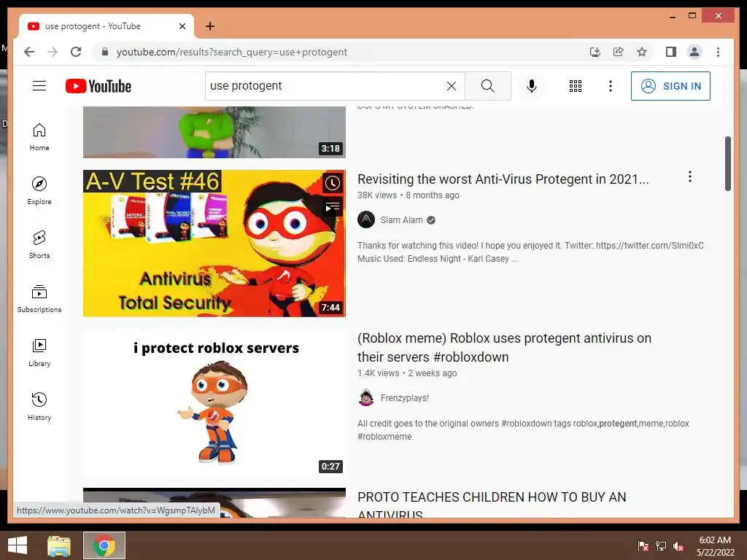This screenshot has height=560, width=747.
Task: Open the Roblox meme protegent antivirus video title
Action: [x=505, y=348]
